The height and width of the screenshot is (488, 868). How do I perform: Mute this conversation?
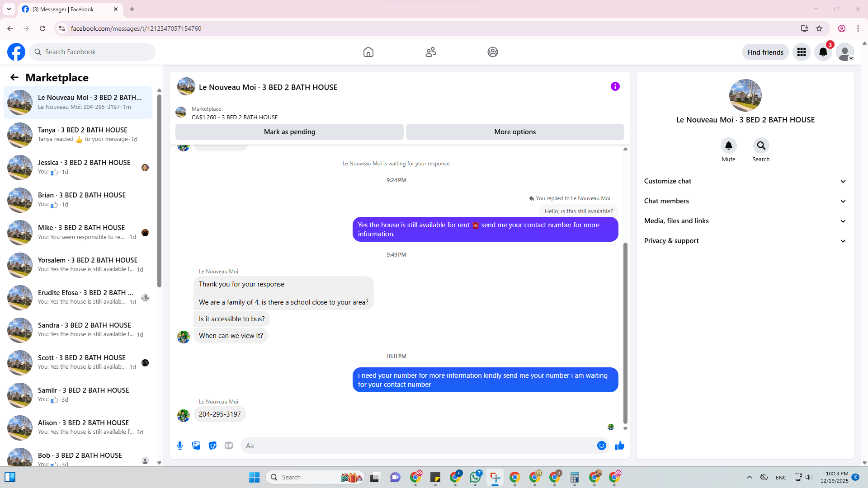(x=728, y=146)
